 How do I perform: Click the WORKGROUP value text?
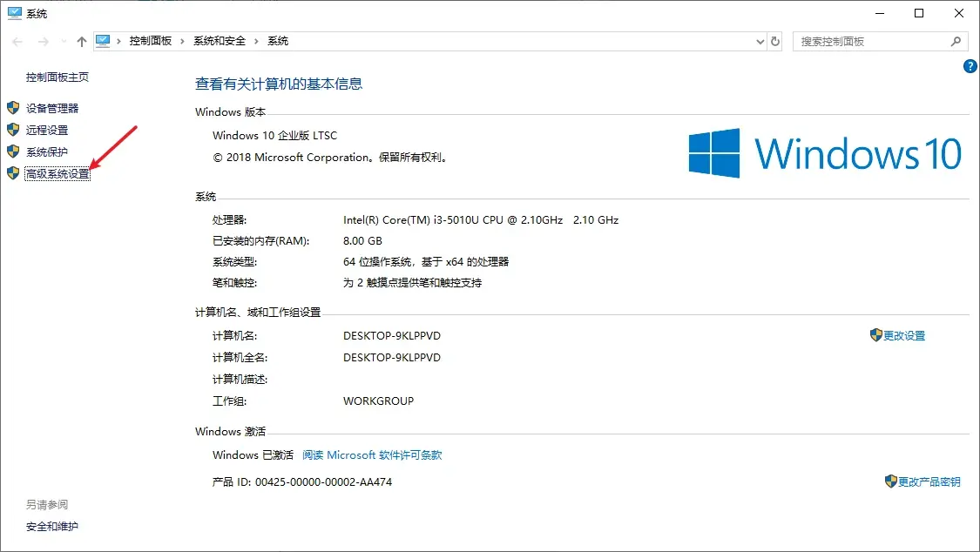coord(378,401)
